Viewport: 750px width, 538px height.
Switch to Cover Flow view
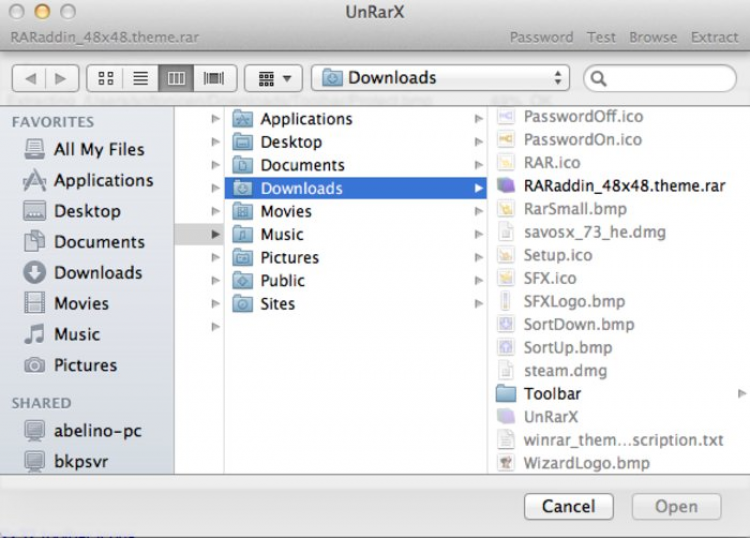click(214, 78)
